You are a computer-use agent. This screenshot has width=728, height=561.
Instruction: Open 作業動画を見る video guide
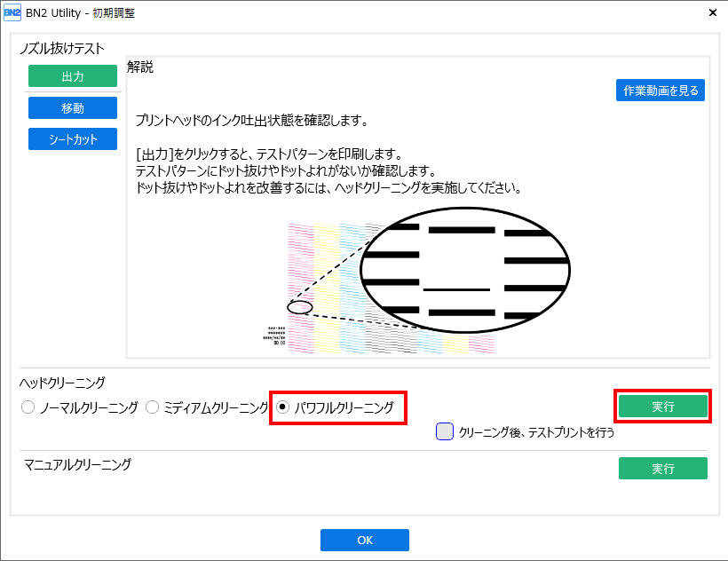tap(661, 91)
